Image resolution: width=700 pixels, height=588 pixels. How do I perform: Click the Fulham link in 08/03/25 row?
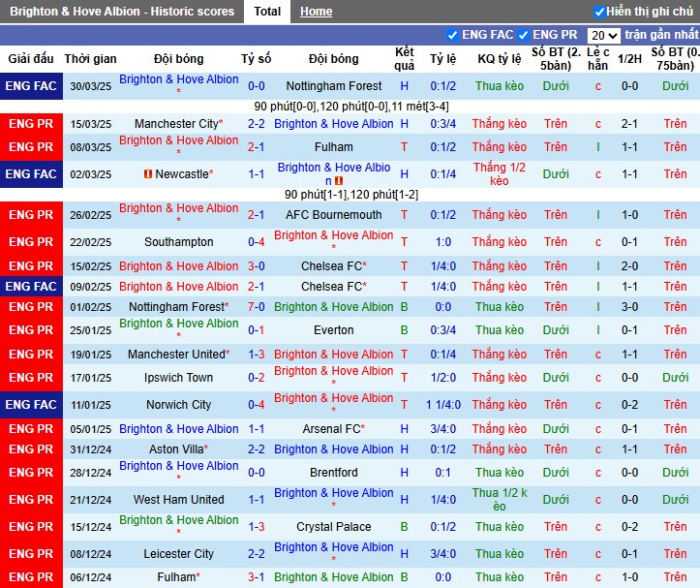coord(333,147)
